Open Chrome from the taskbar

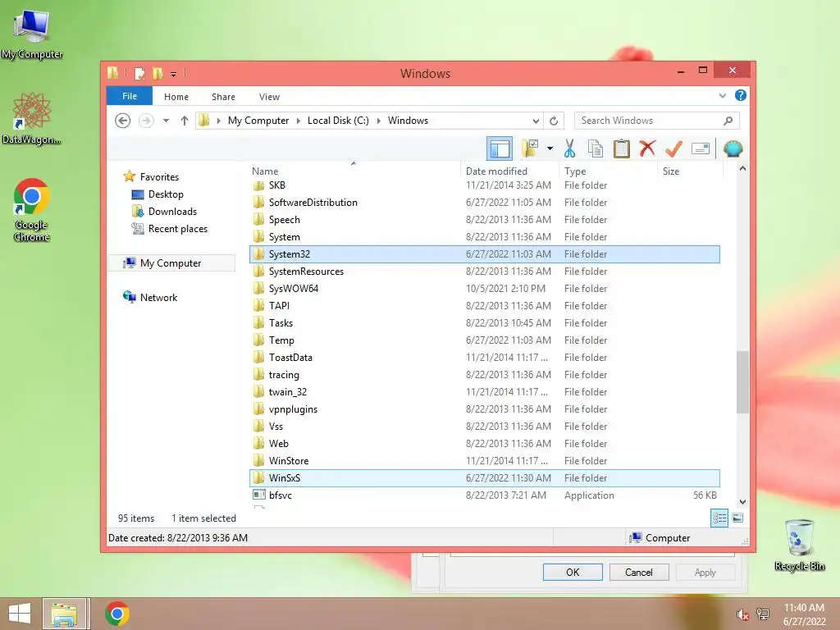coord(116,614)
